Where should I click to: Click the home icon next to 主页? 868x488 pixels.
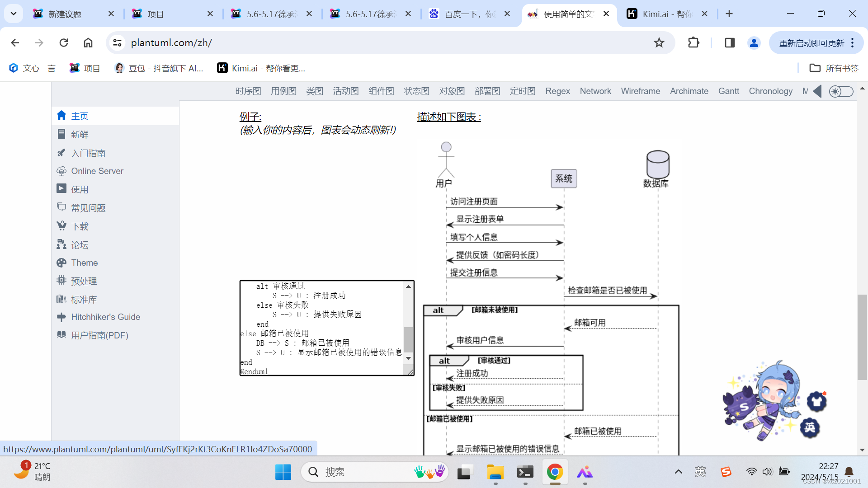(x=61, y=116)
